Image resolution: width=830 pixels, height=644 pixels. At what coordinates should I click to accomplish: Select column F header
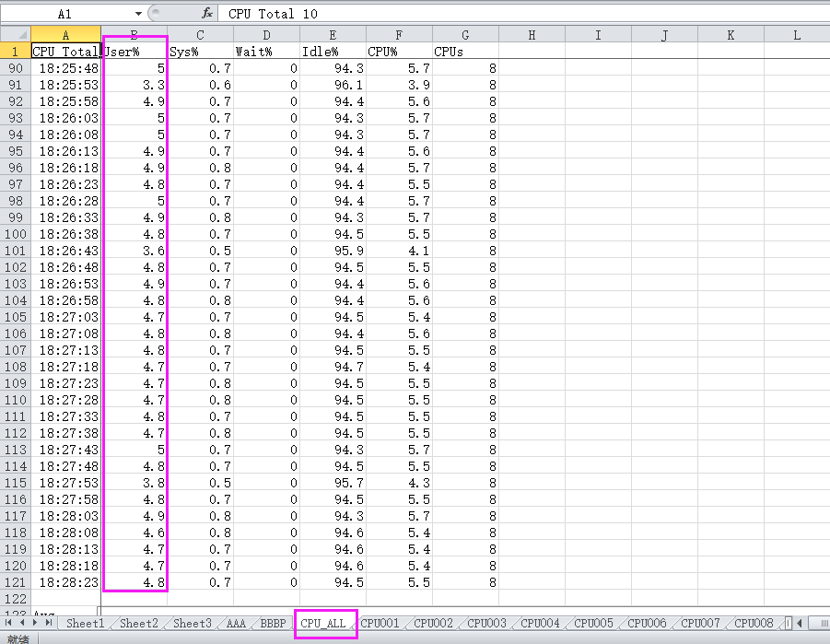coord(399,35)
